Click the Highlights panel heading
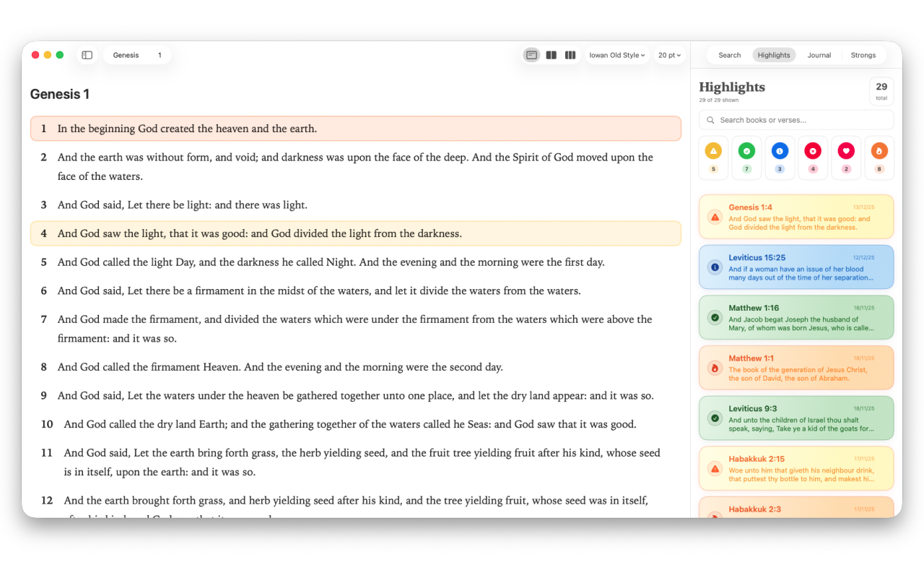The width and height of the screenshot is (924, 578). (732, 87)
